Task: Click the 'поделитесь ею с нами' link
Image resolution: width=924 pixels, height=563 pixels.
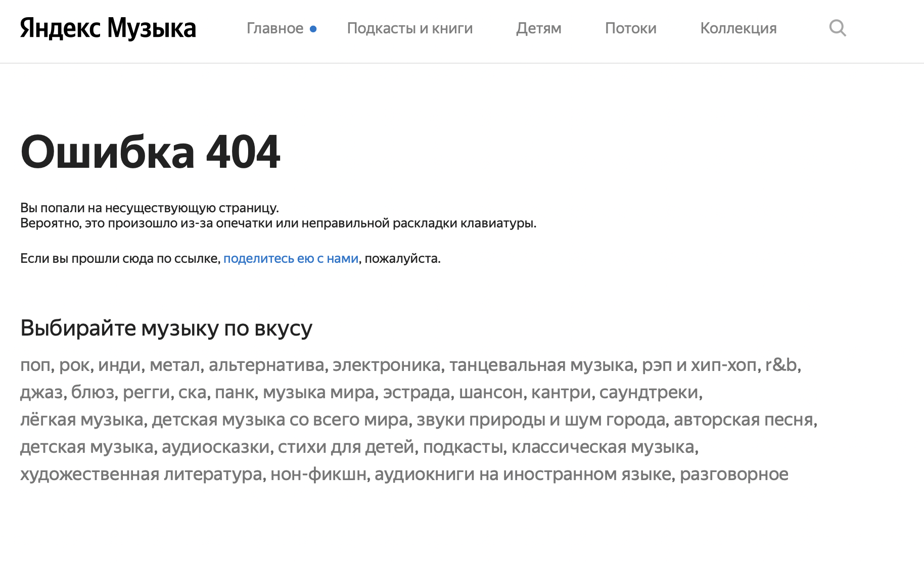Action: 291,259
